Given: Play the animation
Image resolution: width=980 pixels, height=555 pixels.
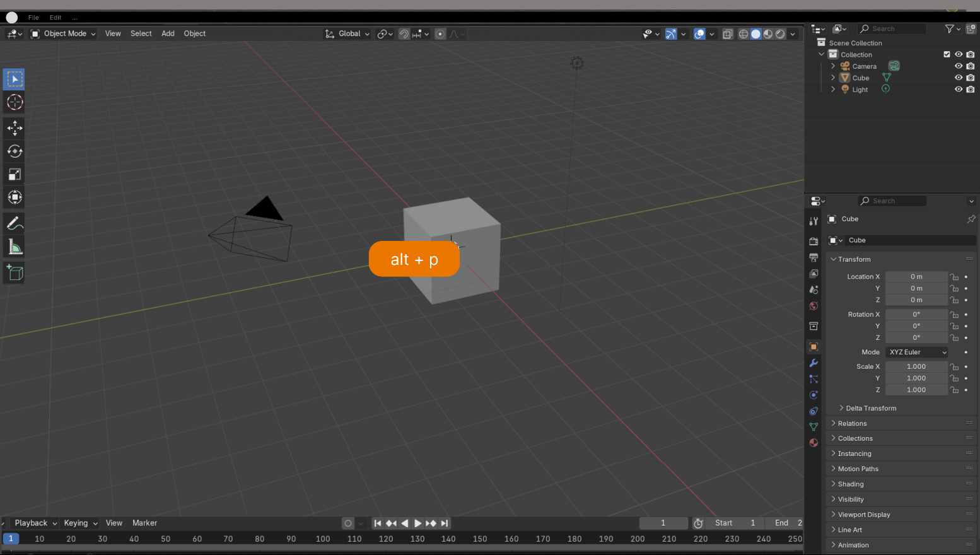Looking at the screenshot, I should coord(418,523).
